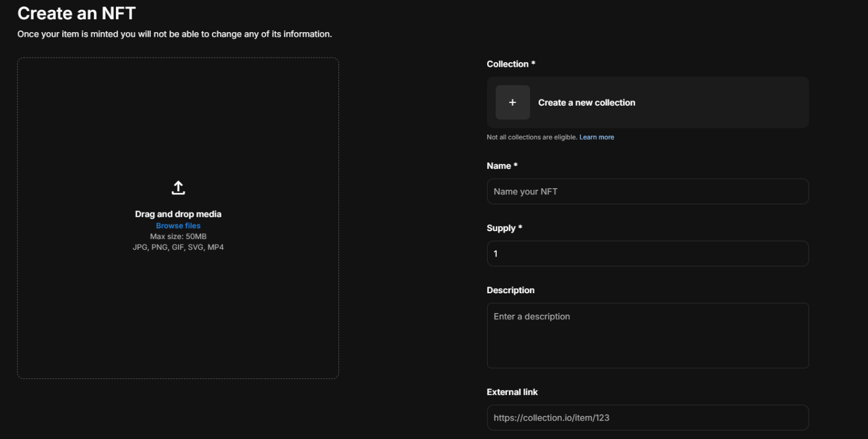The image size is (868, 439).
Task: Follow the Learn more link
Action: pyautogui.click(x=597, y=137)
